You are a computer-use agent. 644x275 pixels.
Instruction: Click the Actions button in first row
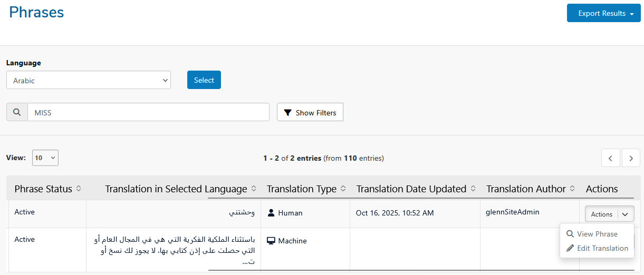601,214
